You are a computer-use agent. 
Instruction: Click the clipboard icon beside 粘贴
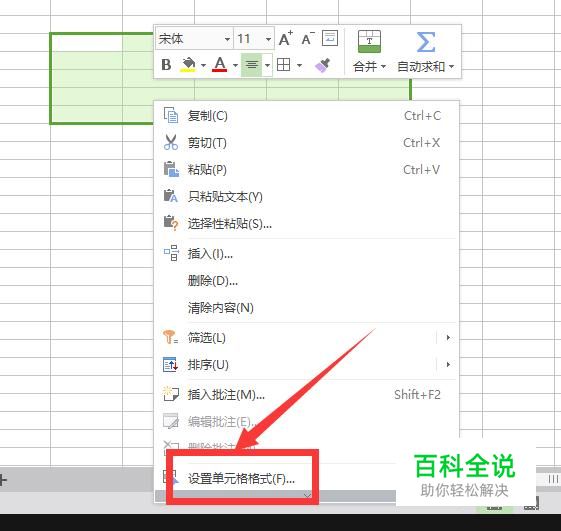pos(171,169)
